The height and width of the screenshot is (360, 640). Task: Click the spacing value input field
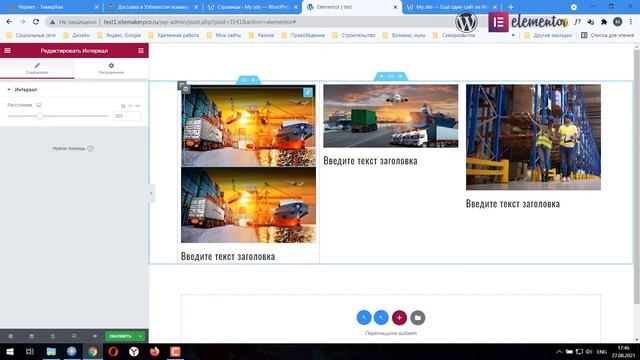[x=127, y=116]
